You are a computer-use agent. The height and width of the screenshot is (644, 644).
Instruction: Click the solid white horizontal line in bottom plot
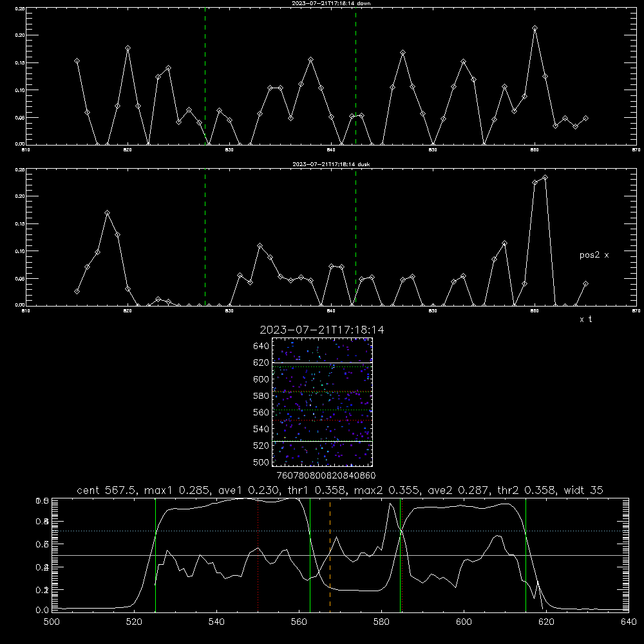coord(341,555)
